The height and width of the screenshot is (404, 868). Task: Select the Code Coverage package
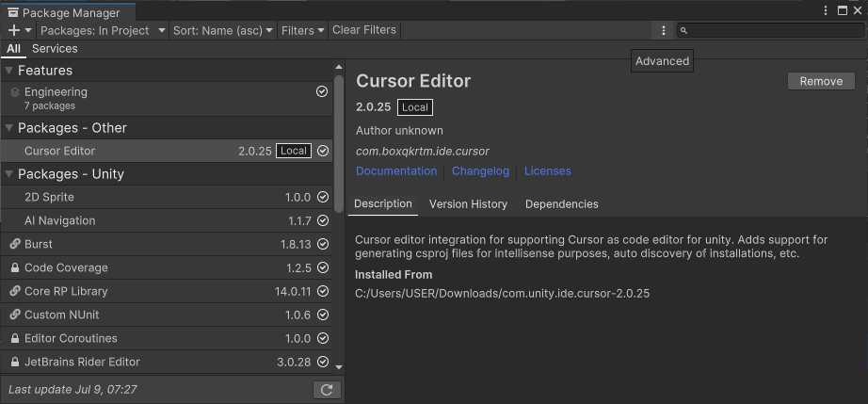[x=166, y=267]
